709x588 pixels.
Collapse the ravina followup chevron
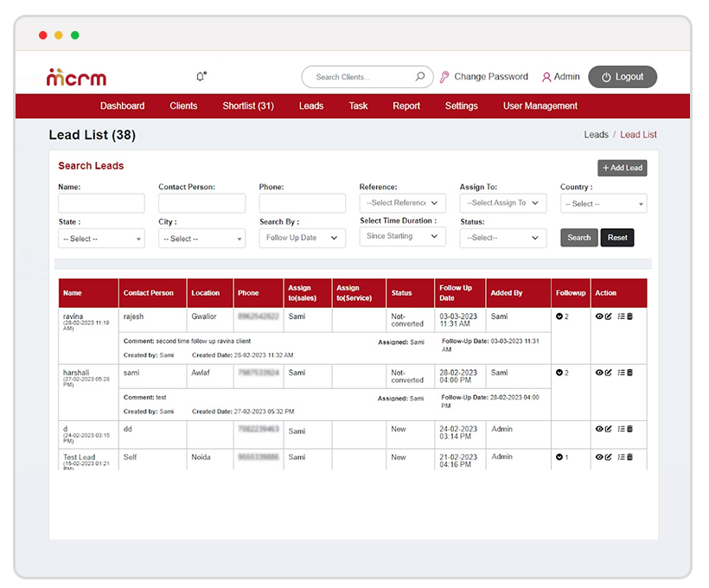(x=559, y=316)
